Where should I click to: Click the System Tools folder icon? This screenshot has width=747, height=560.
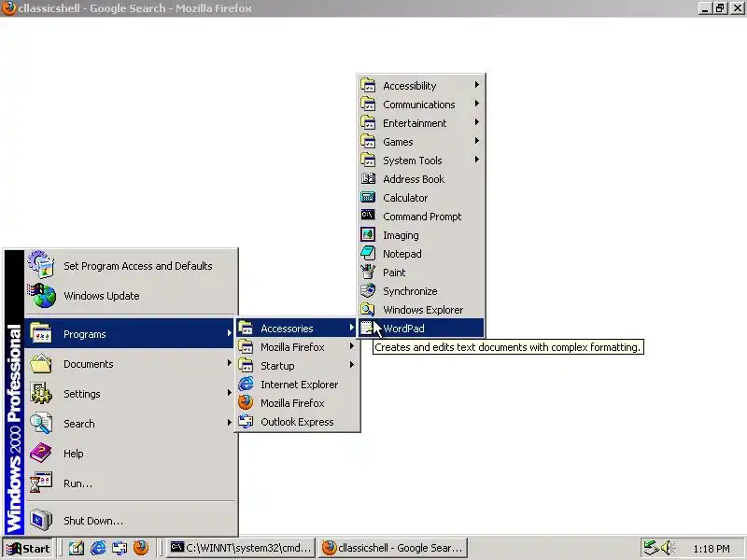367,160
